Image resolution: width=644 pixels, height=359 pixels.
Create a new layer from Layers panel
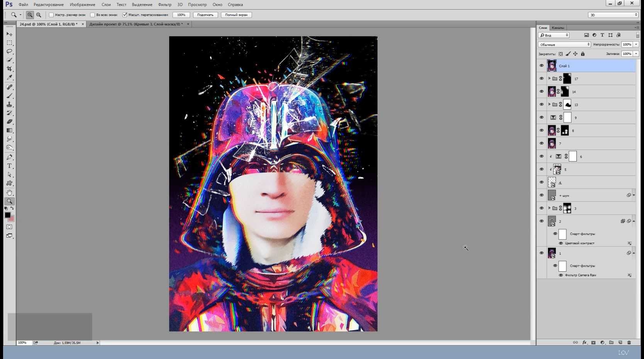point(620,342)
